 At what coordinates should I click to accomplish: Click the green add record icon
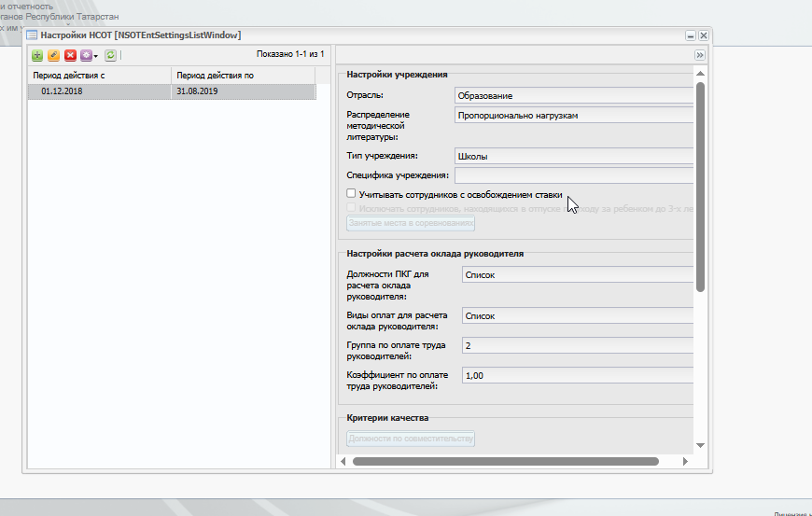coord(37,55)
